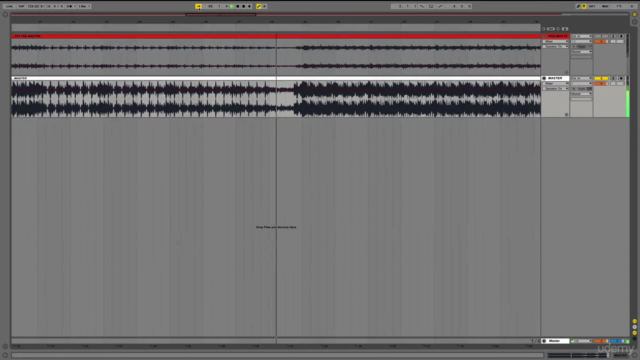Click the Drop Files and Devices Here area
This screenshot has height=360, width=640.
coord(276,227)
